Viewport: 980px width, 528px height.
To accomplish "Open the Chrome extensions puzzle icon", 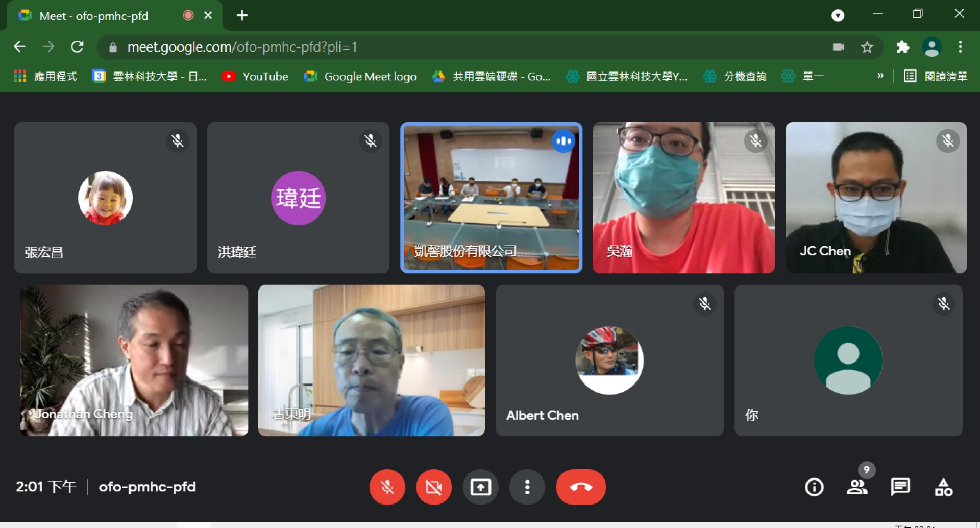I will click(902, 47).
